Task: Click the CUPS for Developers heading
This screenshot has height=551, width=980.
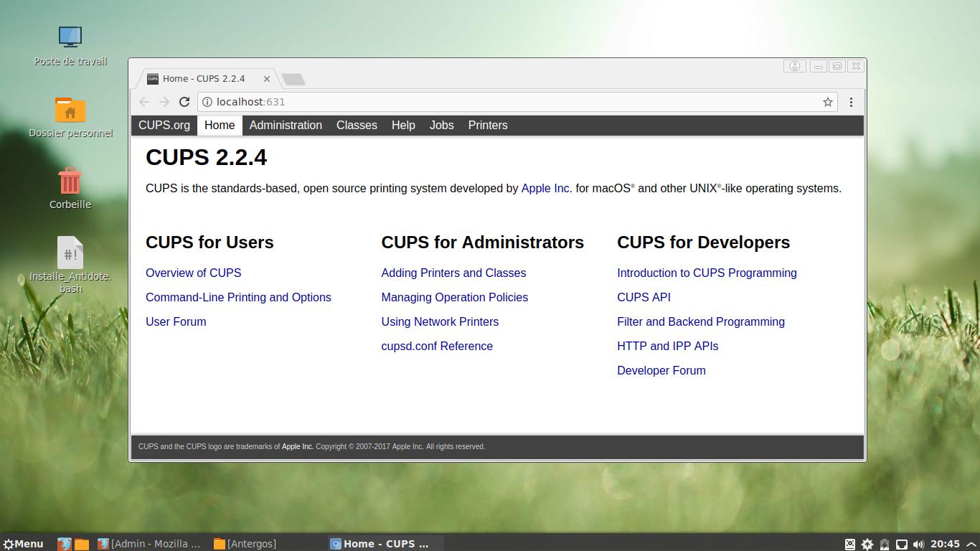Action: pyautogui.click(x=704, y=242)
